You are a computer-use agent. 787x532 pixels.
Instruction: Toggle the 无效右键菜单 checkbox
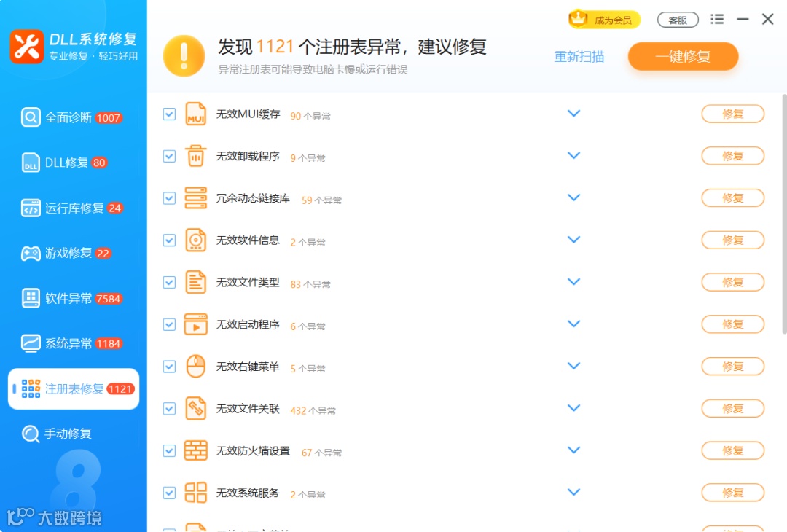tap(169, 367)
